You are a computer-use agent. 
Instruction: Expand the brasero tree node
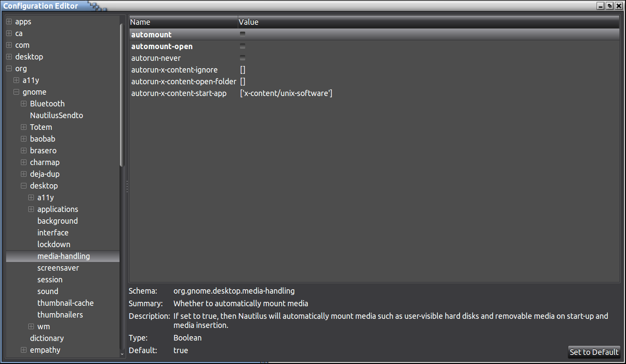tap(23, 150)
